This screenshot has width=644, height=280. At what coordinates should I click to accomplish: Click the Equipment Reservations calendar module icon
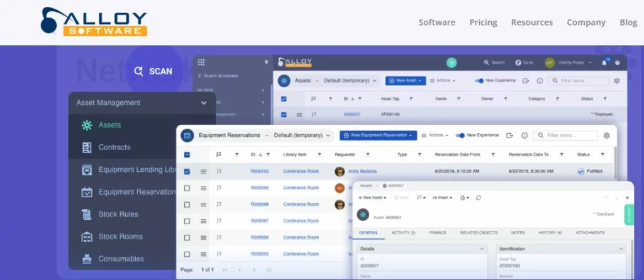(x=187, y=135)
